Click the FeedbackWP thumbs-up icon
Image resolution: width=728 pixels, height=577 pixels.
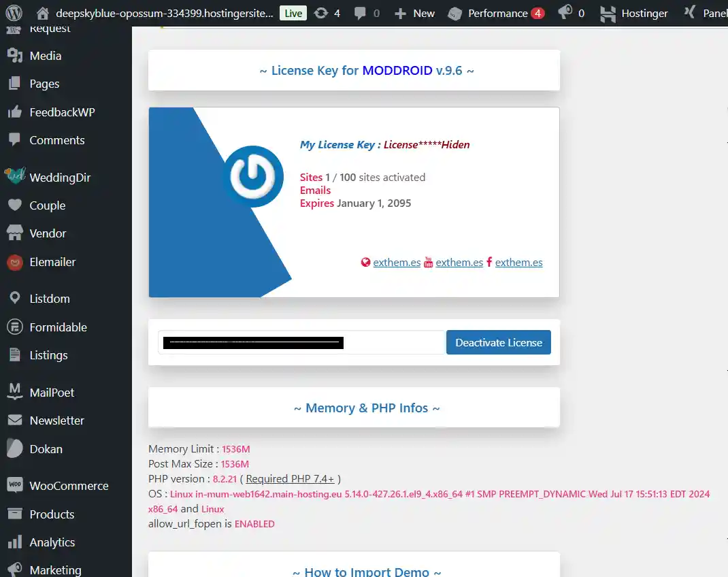pos(15,112)
